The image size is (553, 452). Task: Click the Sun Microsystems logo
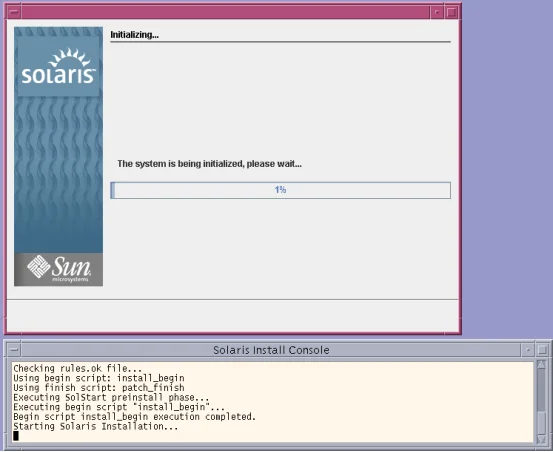[x=59, y=269]
